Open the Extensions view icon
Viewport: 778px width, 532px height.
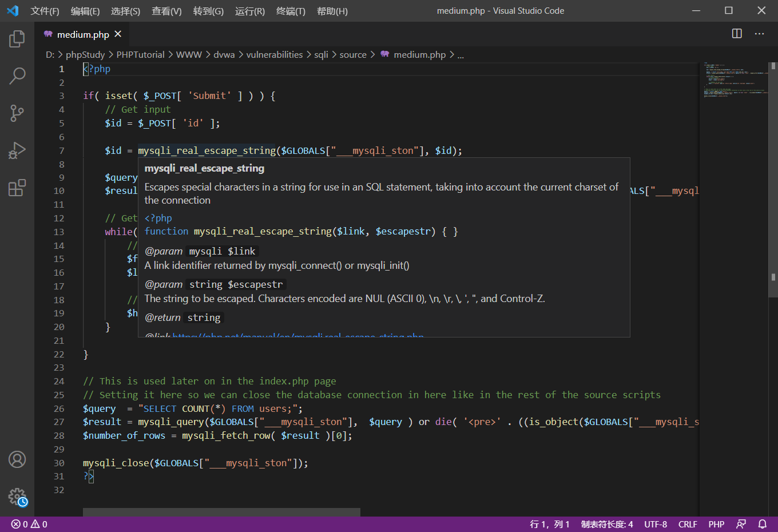tap(17, 188)
